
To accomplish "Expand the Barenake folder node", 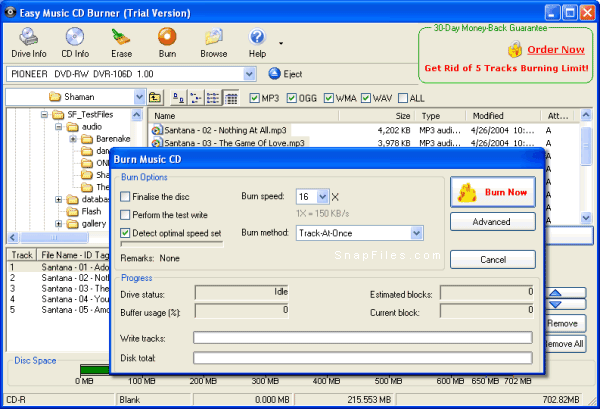I will (73, 139).
